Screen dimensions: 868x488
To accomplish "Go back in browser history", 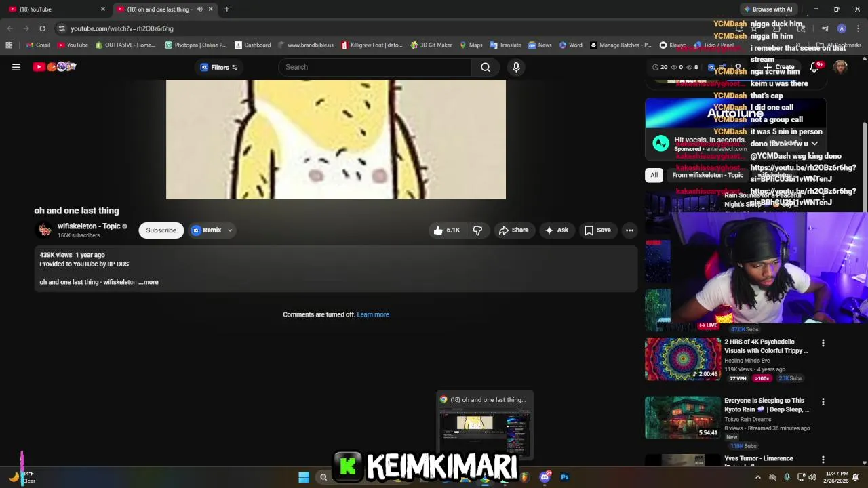I will 9,28.
